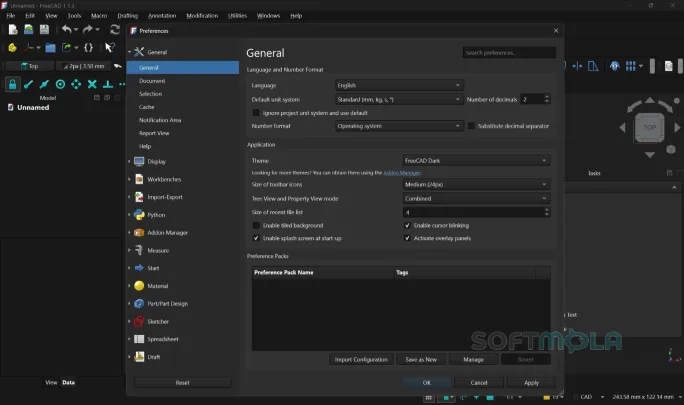Open the Theme dropdown
This screenshot has height=405, width=684.
476,161
